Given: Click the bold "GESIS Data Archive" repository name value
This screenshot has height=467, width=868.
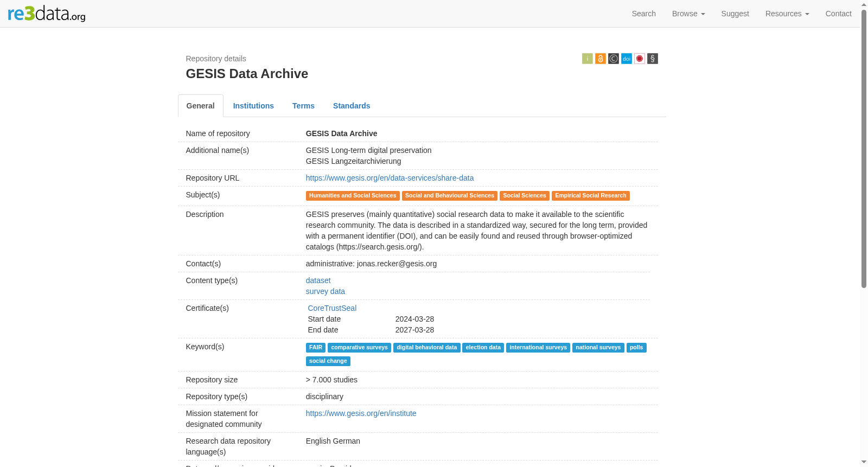Looking at the screenshot, I should coord(341,133).
